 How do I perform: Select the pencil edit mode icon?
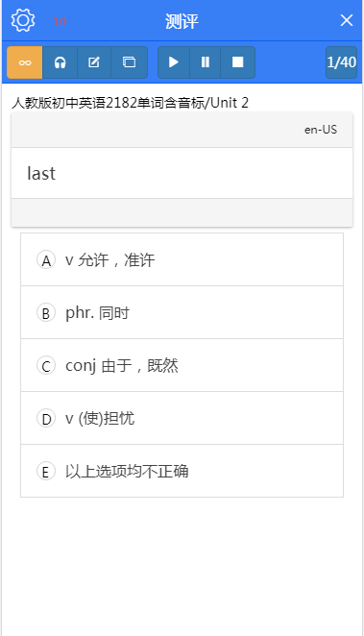pos(94,62)
